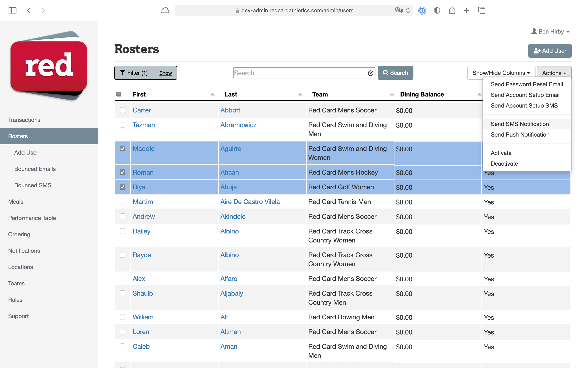This screenshot has width=588, height=368.
Task: Click the privacy shield icon
Action: click(x=437, y=10)
